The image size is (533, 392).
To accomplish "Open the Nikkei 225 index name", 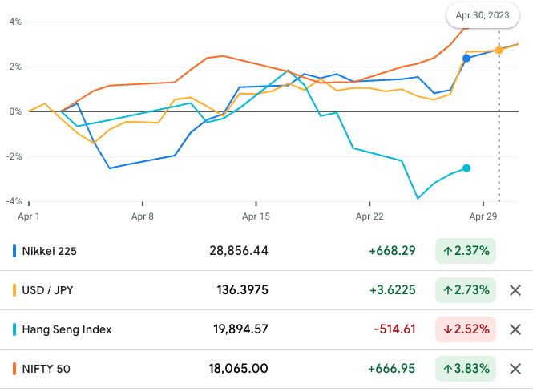I will (x=50, y=251).
